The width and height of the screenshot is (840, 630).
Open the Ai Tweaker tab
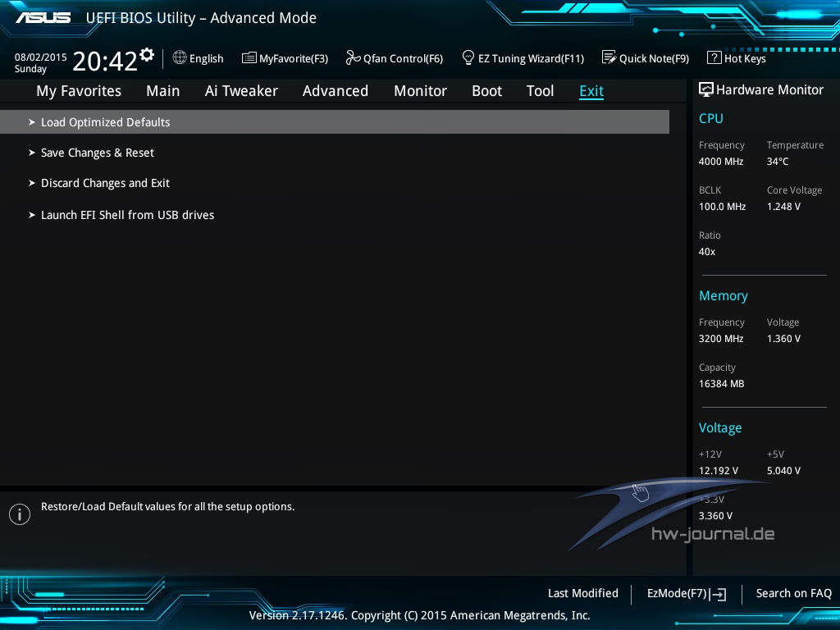pyautogui.click(x=241, y=91)
